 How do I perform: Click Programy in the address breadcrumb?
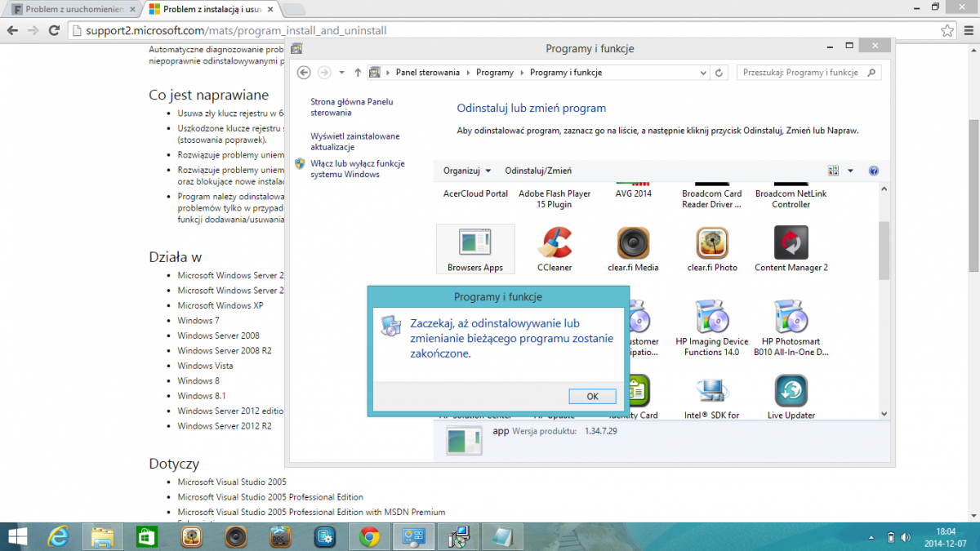[495, 73]
